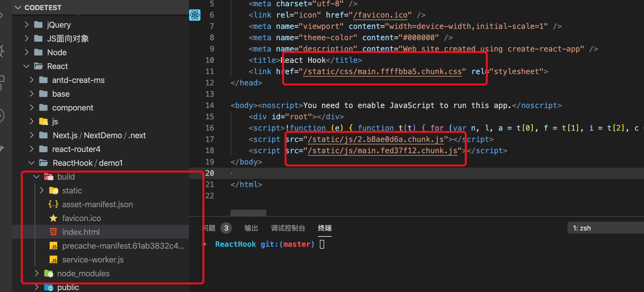This screenshot has height=292, width=644.
Task: Select the star icon next to favicon.ico
Action: 53,218
